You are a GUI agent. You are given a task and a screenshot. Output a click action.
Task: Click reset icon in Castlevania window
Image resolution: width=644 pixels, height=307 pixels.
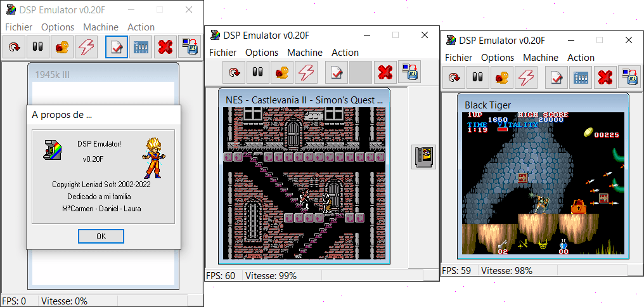pos(234,72)
